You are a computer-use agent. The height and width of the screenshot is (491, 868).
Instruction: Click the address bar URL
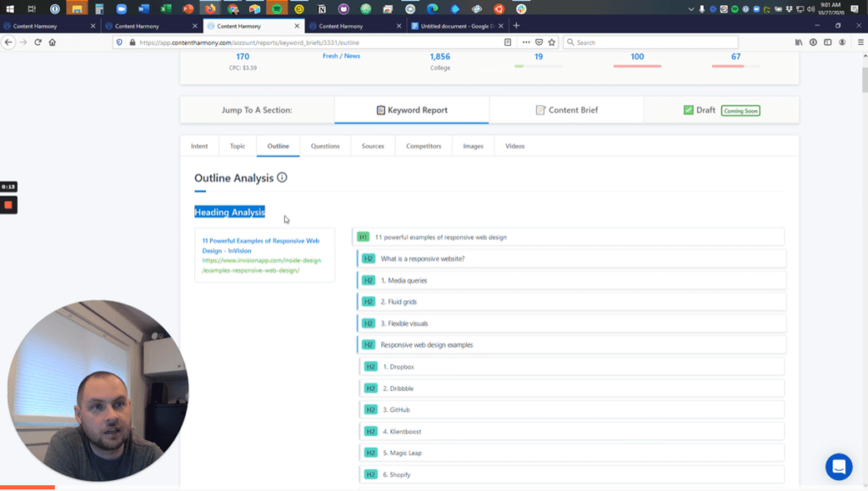point(249,42)
